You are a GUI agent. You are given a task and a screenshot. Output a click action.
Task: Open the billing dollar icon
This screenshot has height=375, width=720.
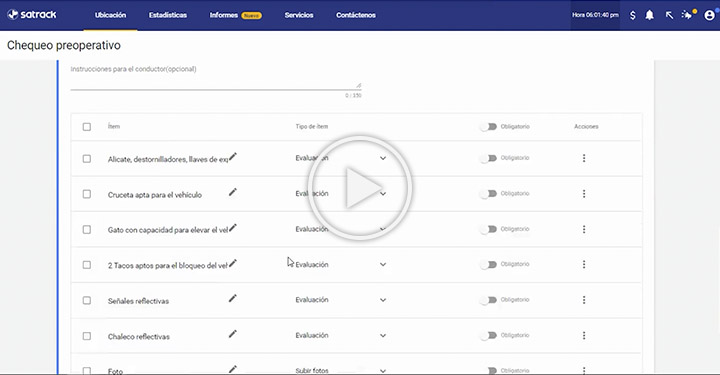(x=633, y=15)
